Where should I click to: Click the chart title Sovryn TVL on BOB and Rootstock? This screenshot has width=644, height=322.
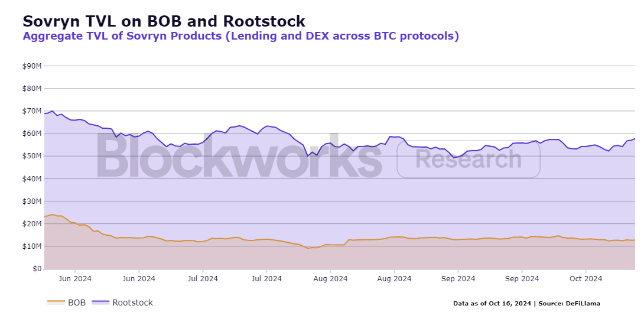tap(164, 21)
